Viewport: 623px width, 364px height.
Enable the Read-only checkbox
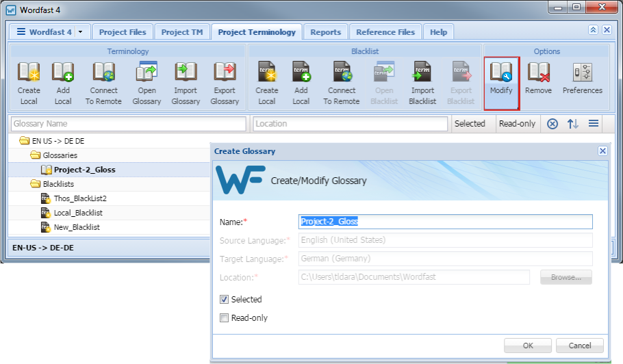click(224, 318)
